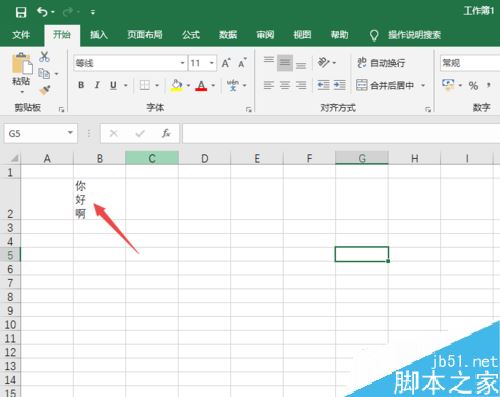This screenshot has width=500, height=397.
Task: Switch to the 帮助 ribbon tab
Action: 339,34
